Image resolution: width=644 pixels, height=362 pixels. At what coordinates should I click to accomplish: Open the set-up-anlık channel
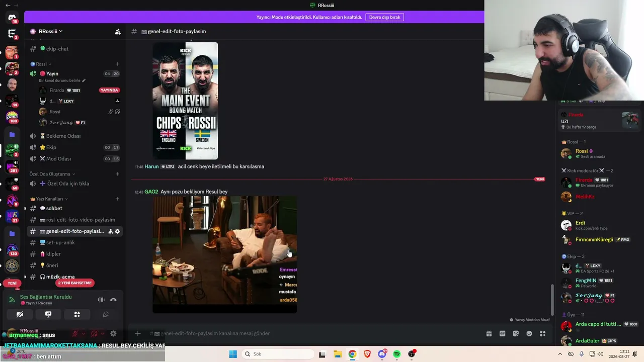[74, 242]
